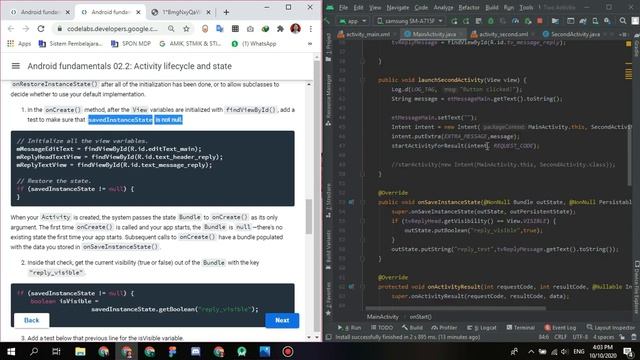
Task: Open a new Chrome tab
Action: pyautogui.click(x=226, y=12)
